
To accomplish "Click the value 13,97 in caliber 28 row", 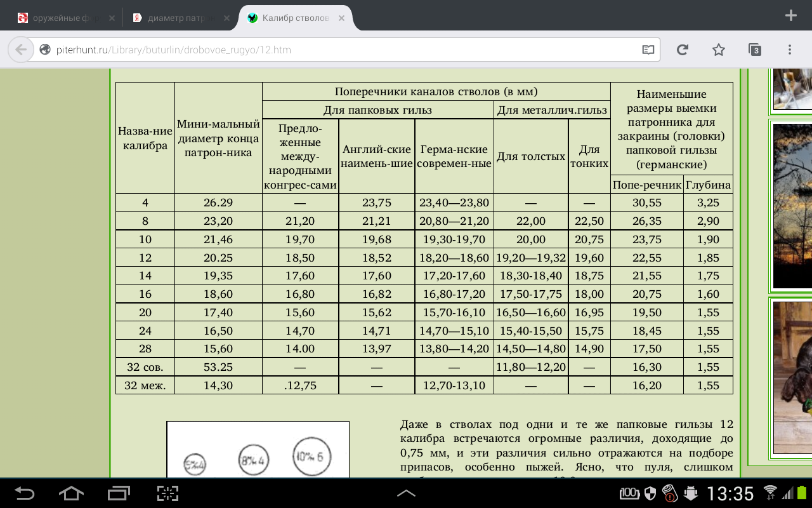I will [x=377, y=349].
